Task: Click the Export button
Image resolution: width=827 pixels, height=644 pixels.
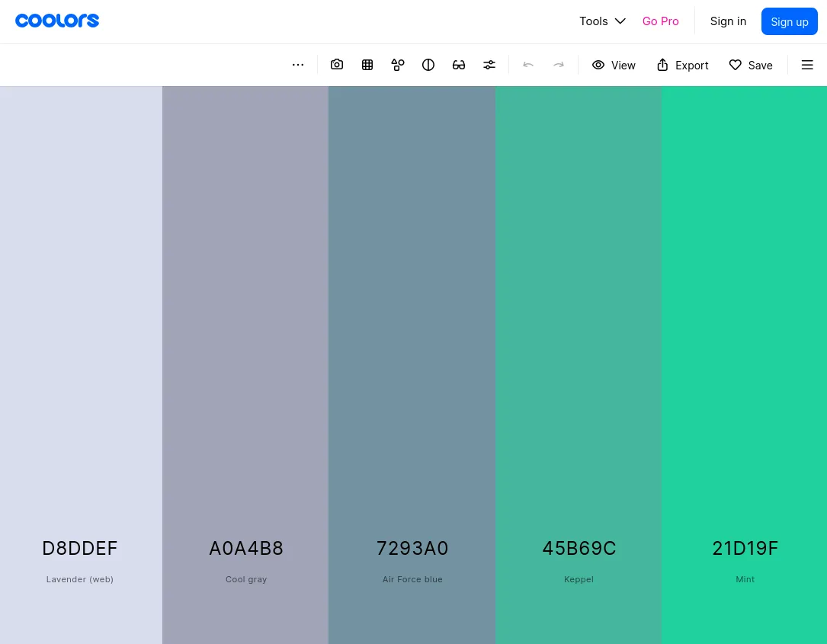Action: coord(682,65)
